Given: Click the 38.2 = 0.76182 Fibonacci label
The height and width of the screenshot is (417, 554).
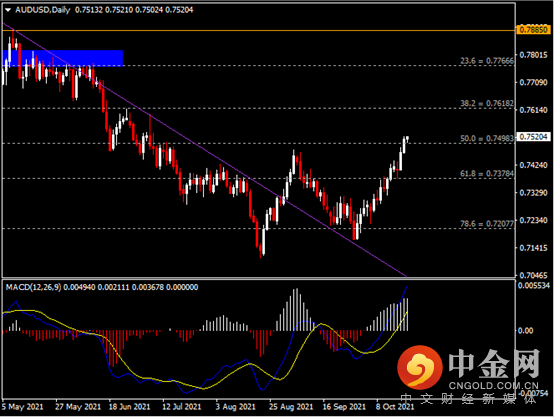Looking at the screenshot, I should pos(487,103).
